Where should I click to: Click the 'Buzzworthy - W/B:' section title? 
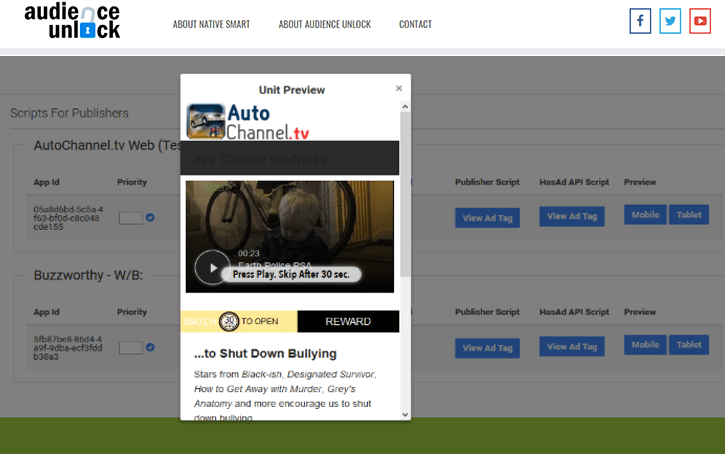[88, 275]
